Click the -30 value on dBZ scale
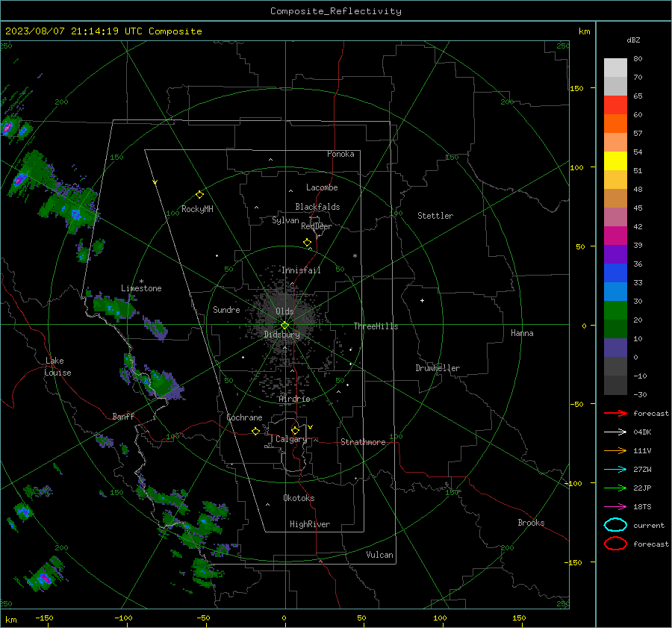Screen dimensions: 672x628 pos(640,395)
